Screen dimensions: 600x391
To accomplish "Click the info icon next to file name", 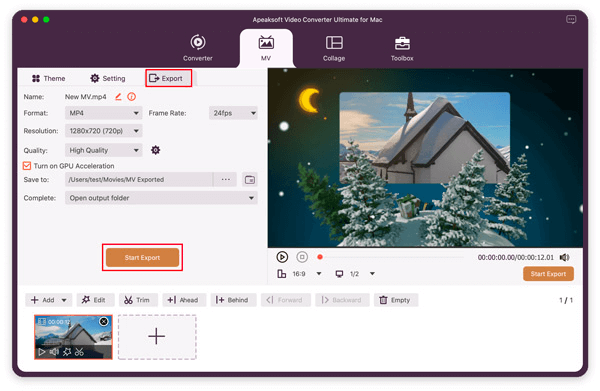I will coord(132,97).
